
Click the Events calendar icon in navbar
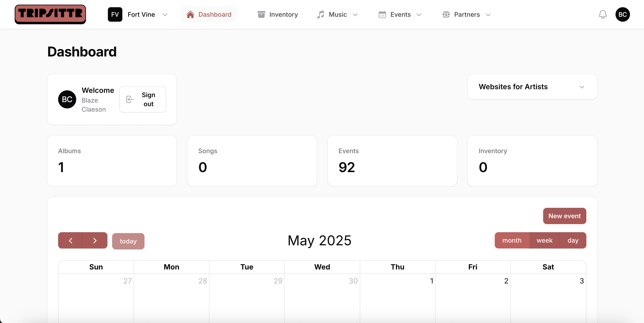(x=382, y=14)
